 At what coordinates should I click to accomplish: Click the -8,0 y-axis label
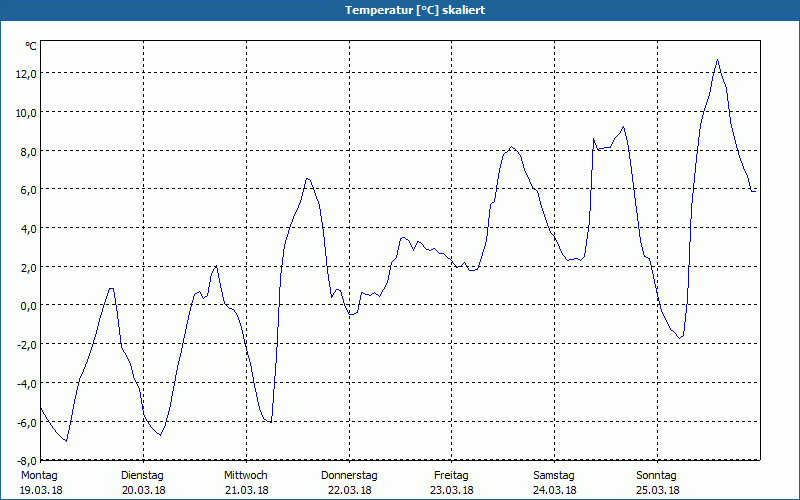pos(27,461)
